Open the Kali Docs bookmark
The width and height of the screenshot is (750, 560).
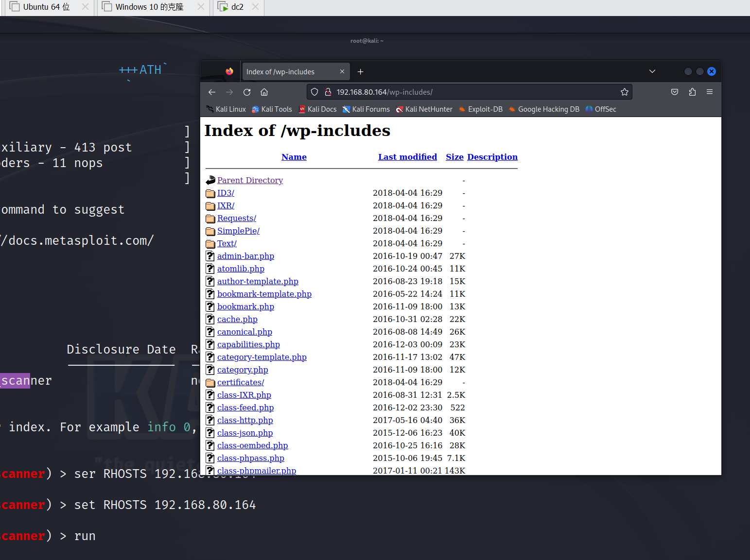[317, 109]
